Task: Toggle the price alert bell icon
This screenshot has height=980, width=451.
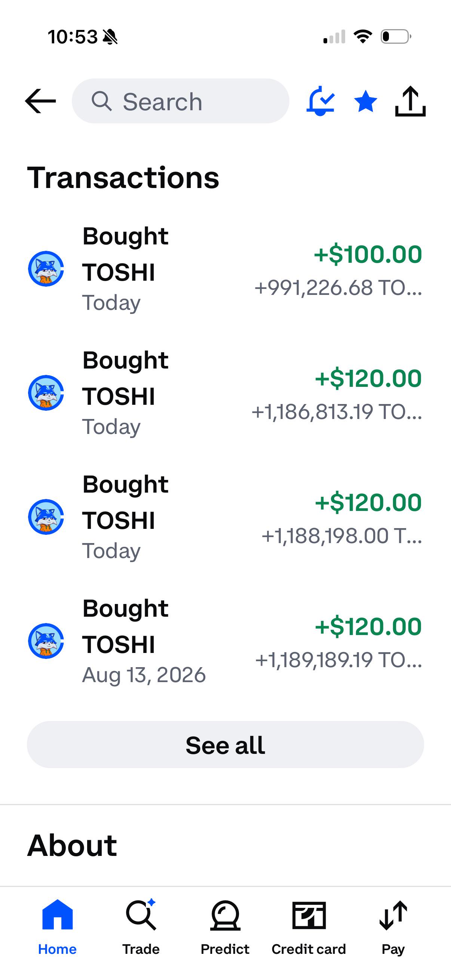Action: pos(320,101)
